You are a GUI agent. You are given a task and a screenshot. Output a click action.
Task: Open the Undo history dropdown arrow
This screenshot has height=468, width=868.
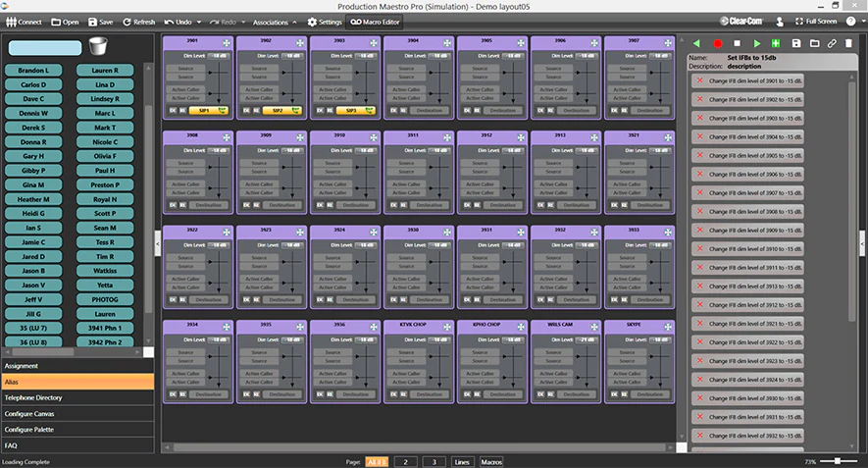coord(199,23)
